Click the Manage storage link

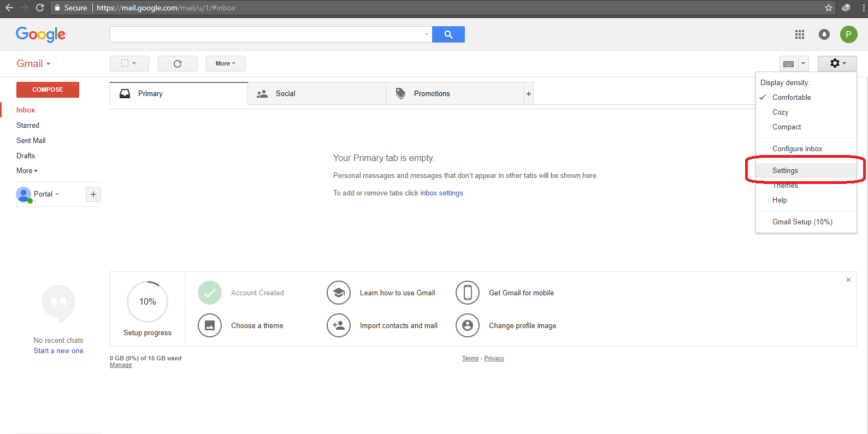[121, 365]
